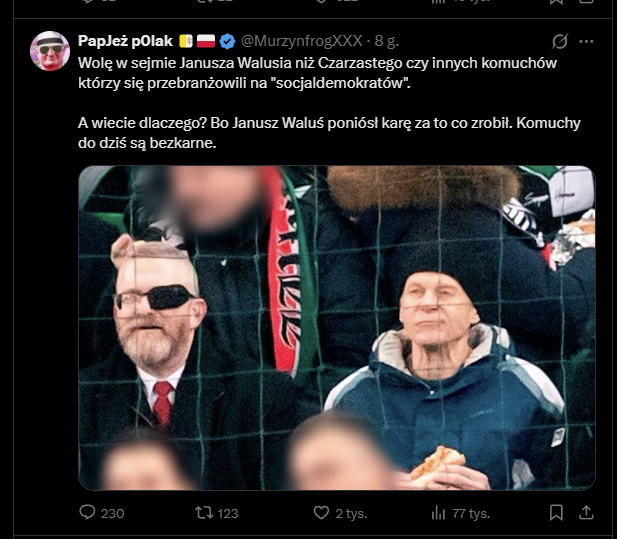
Task: Click the share post icon
Action: (587, 513)
